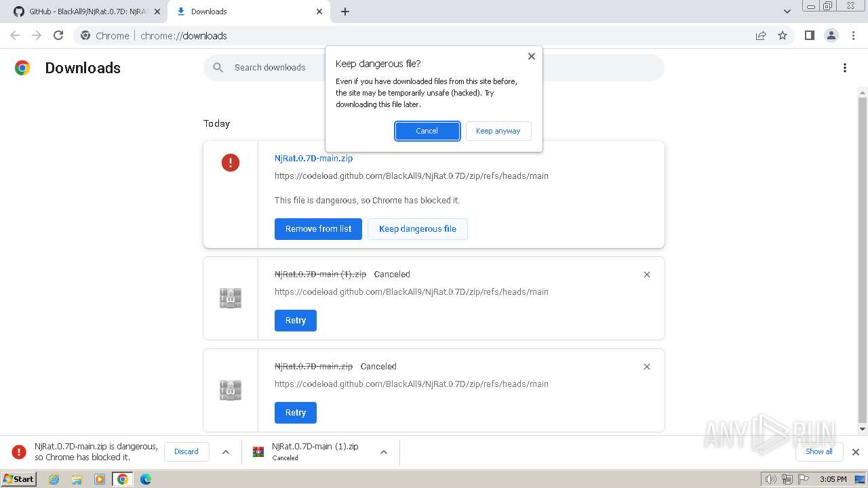Image resolution: width=868 pixels, height=488 pixels.
Task: Click the Chrome site info chip
Action: (x=105, y=35)
